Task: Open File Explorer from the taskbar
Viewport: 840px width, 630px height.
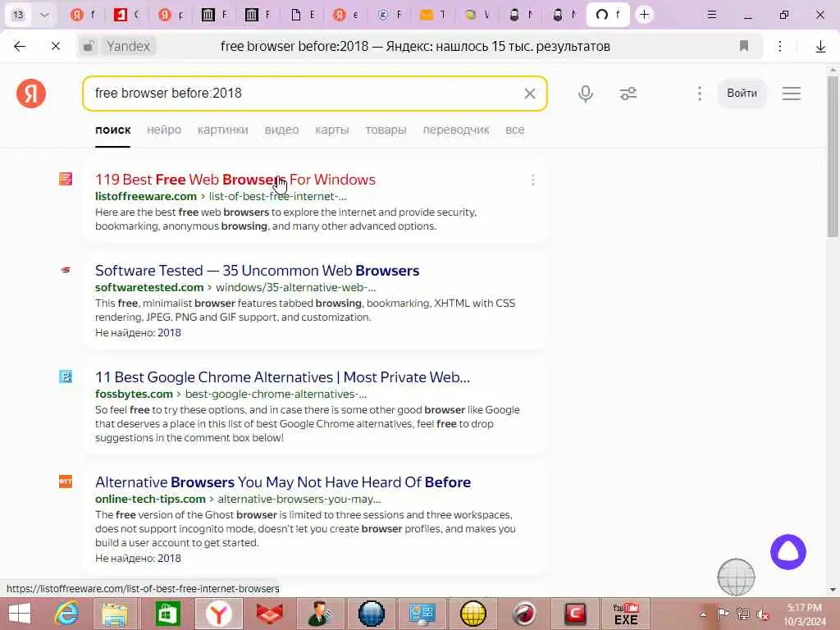Action: pyautogui.click(x=115, y=614)
